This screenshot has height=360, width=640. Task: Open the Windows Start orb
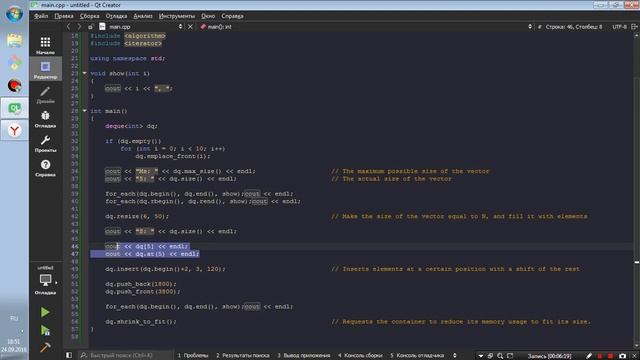coord(14,14)
